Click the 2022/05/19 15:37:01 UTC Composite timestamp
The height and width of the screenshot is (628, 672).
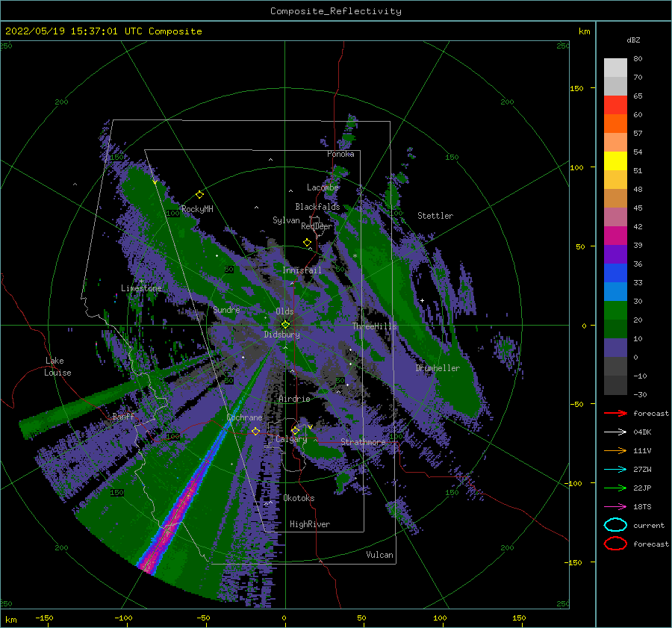104,31
